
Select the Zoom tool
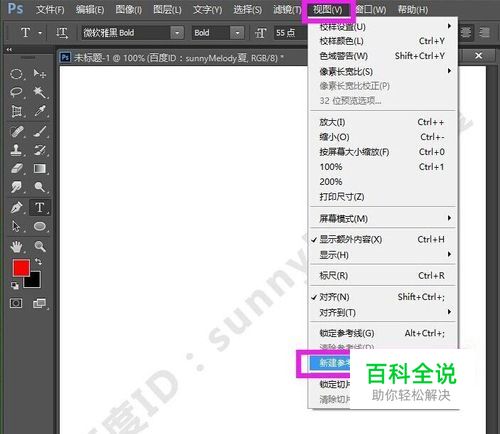(x=40, y=247)
